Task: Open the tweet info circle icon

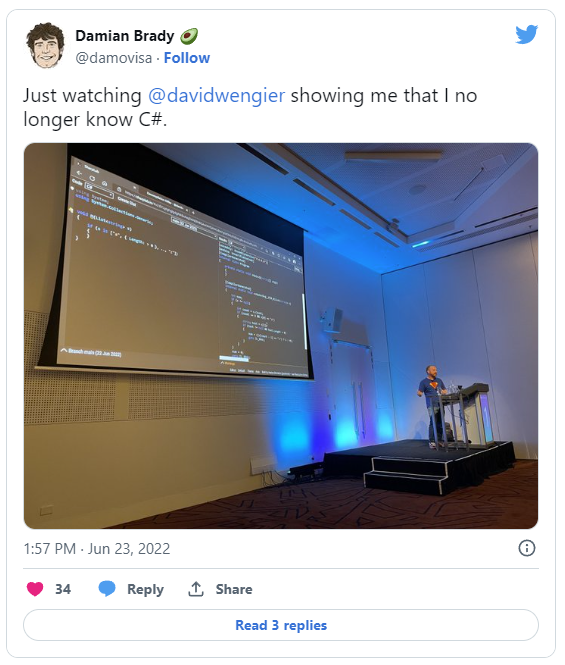Action: tap(527, 548)
